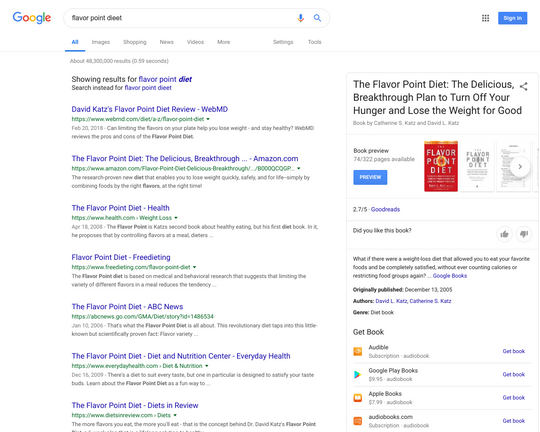Open the Goodreads rating link
Screen dimensions: 540x432
[385, 209]
